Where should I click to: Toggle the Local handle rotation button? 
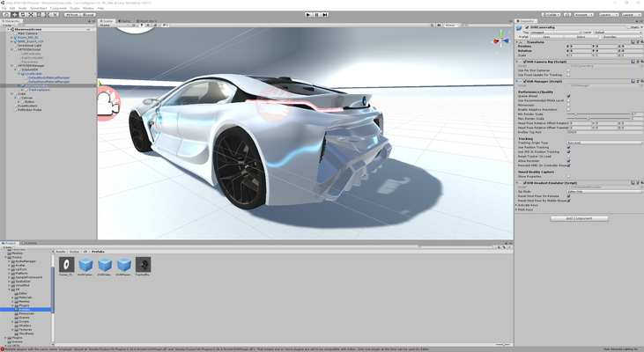click(88, 14)
